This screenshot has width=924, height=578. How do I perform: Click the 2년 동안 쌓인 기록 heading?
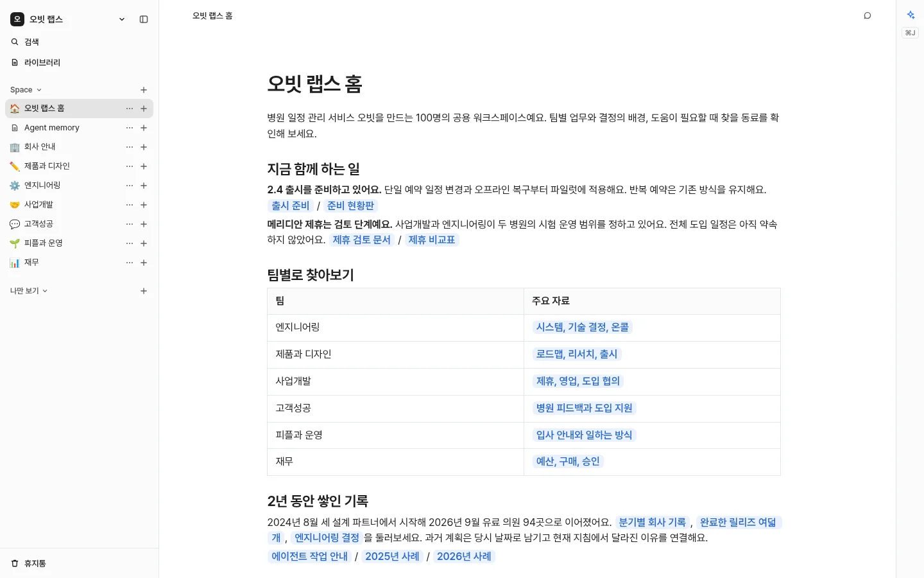pos(318,501)
